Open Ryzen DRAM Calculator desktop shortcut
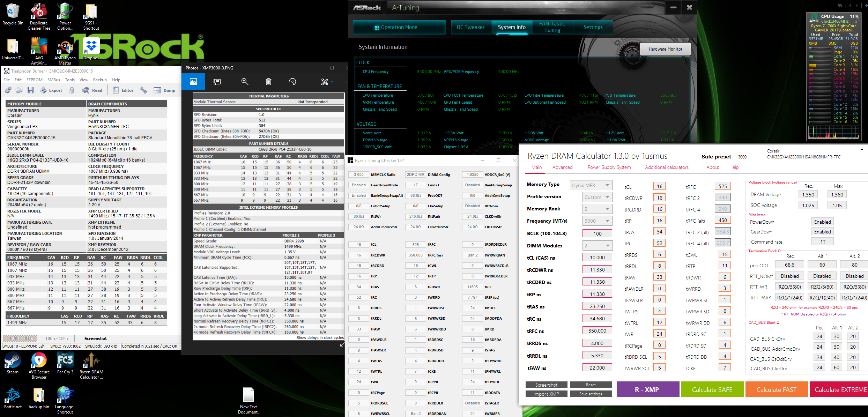Screen dimensions: 868x417 [91, 366]
